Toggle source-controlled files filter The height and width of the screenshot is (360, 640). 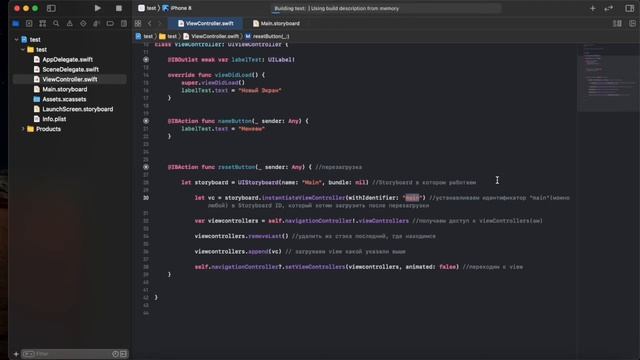tap(123, 354)
